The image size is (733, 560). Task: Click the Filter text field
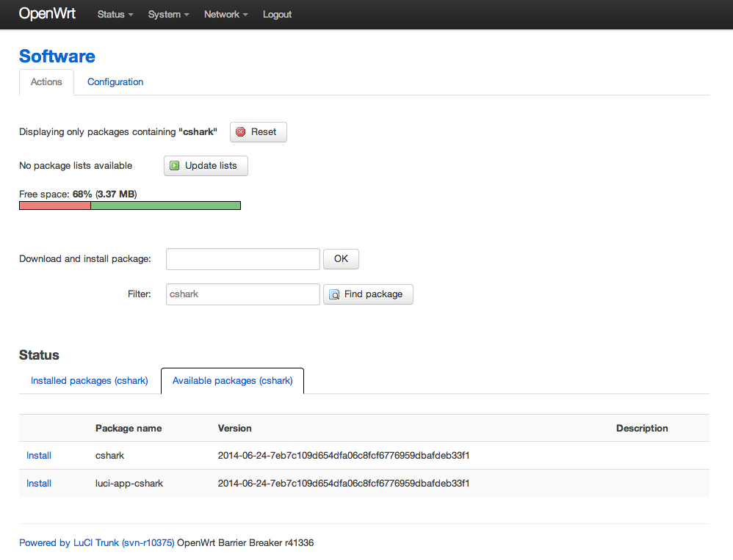point(243,294)
